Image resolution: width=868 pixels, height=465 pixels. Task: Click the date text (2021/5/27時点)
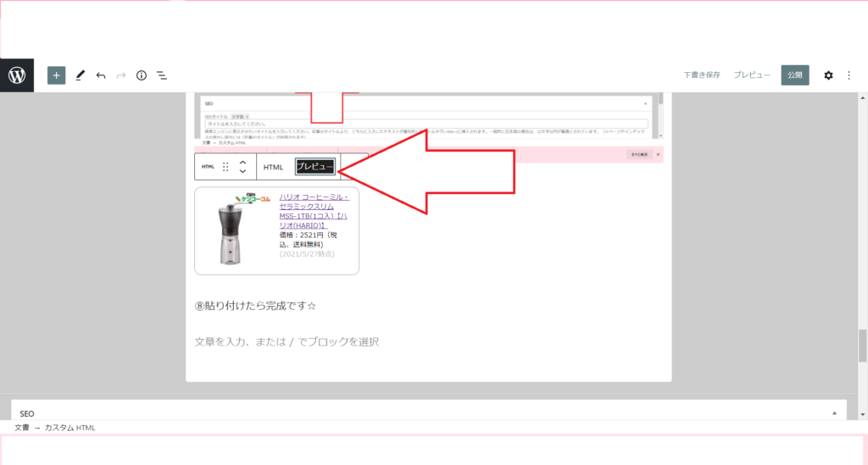point(307,254)
